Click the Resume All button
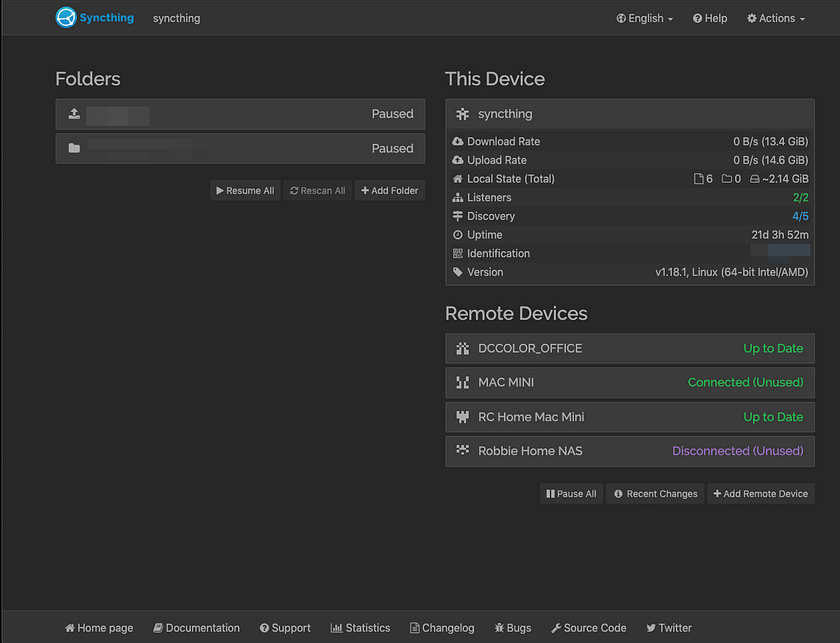Screen dimensions: 840x643 [x=245, y=191]
